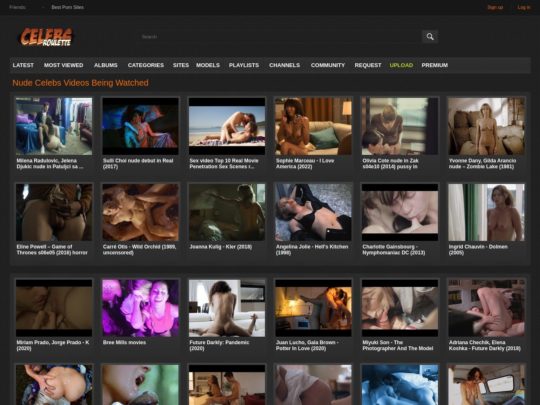540x405 pixels.
Task: Open the Sign up link
Action: [495, 7]
